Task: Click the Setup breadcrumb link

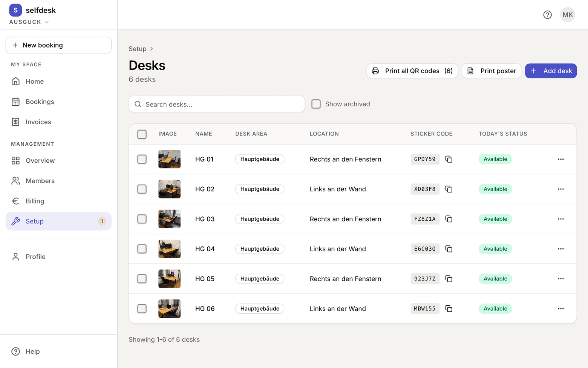Action: (x=138, y=49)
